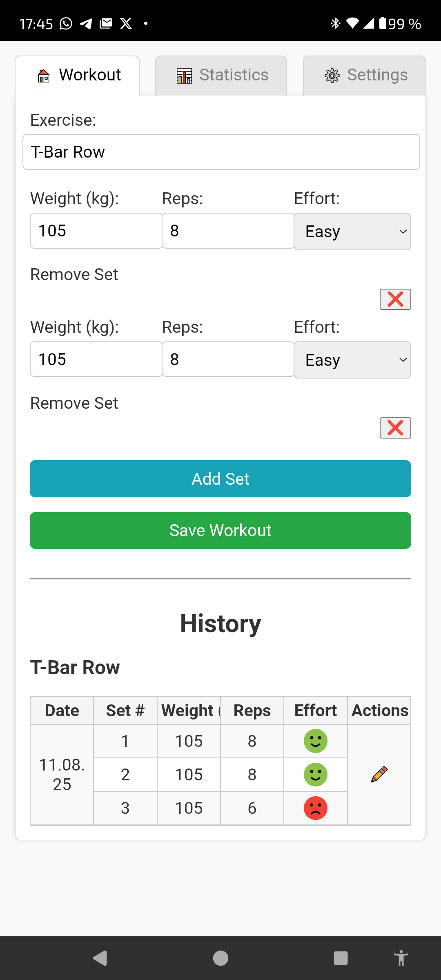Open recent apps with square button
The width and height of the screenshot is (441, 980).
click(341, 958)
